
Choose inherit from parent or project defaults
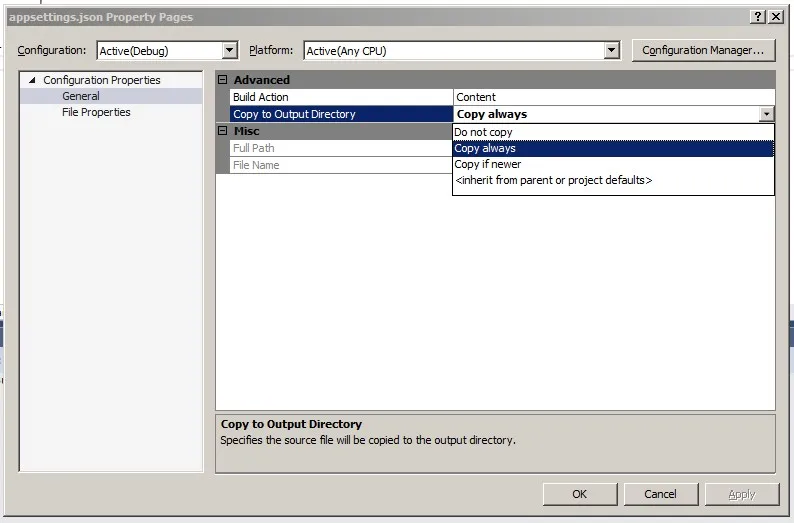click(613, 180)
